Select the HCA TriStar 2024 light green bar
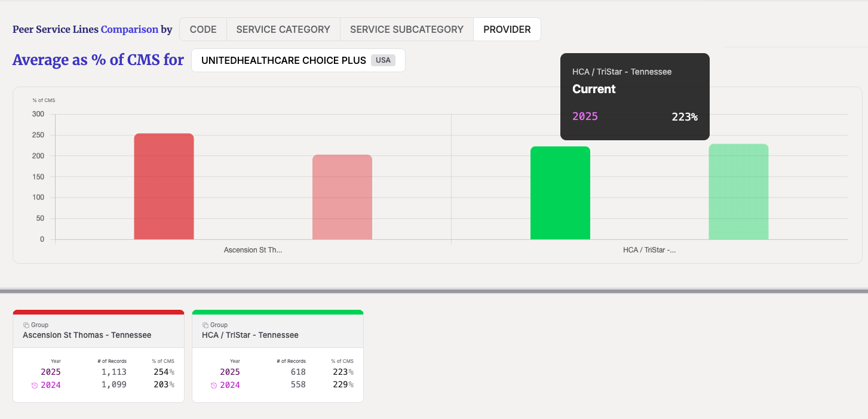This screenshot has height=419, width=868. pos(738,192)
